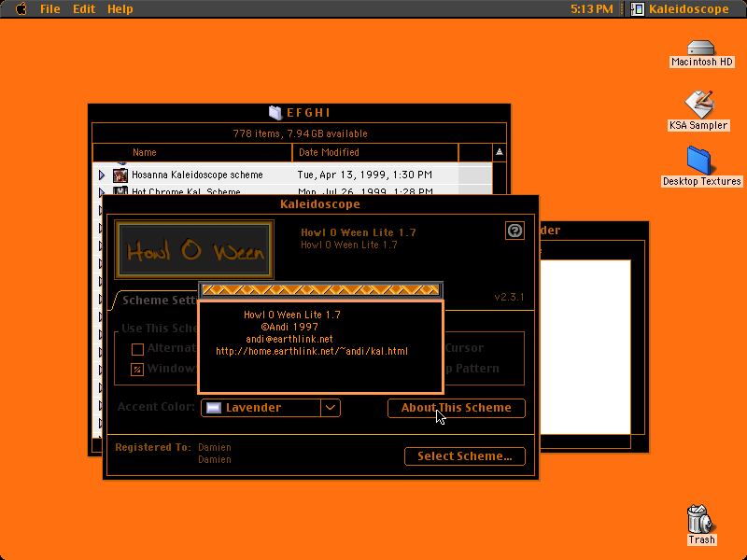Click the bold 'Howl O Ween Lite 1.7' scheme title
This screenshot has width=747, height=560.
[x=359, y=232]
